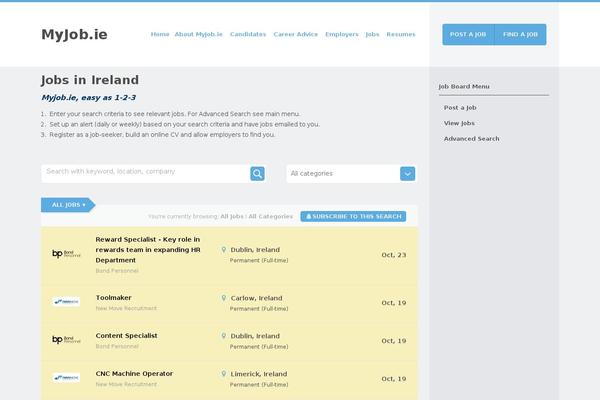Open the Jobs menu item in header
The height and width of the screenshot is (400, 600).
coord(372,34)
